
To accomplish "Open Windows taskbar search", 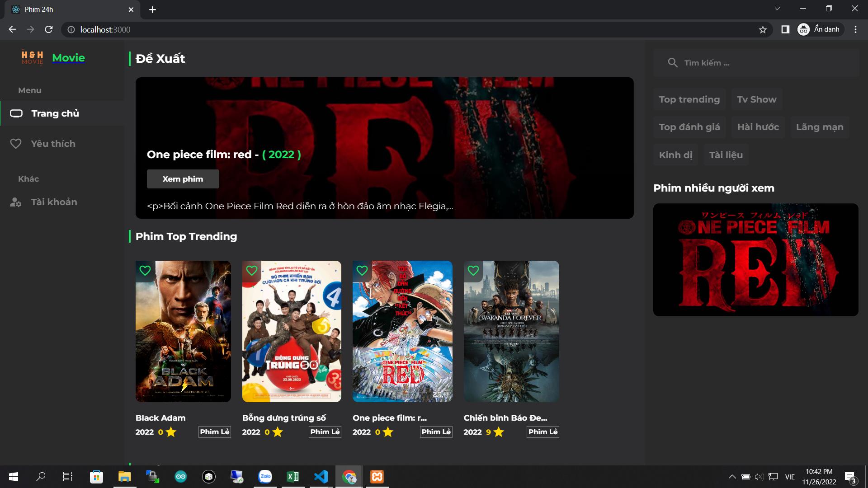I will pyautogui.click(x=41, y=477).
